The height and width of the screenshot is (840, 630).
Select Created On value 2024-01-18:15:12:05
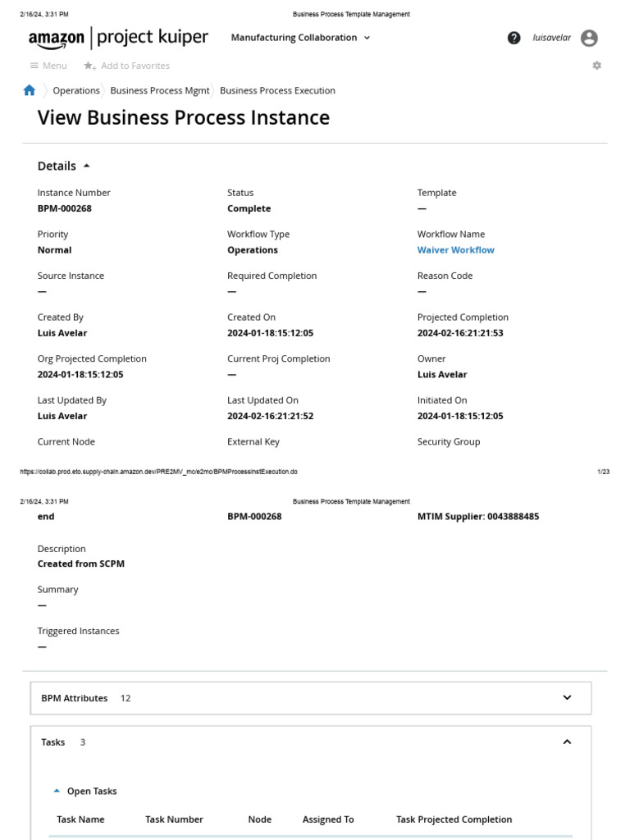tap(270, 333)
